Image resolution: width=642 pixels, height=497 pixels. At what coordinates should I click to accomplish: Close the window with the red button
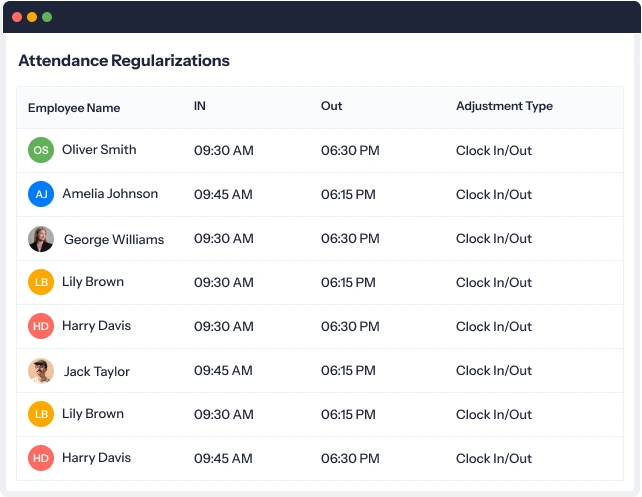click(x=17, y=17)
